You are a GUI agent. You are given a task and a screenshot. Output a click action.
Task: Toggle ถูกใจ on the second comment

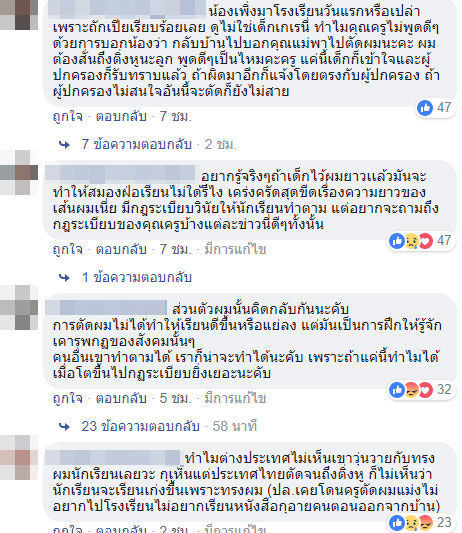click(x=68, y=250)
